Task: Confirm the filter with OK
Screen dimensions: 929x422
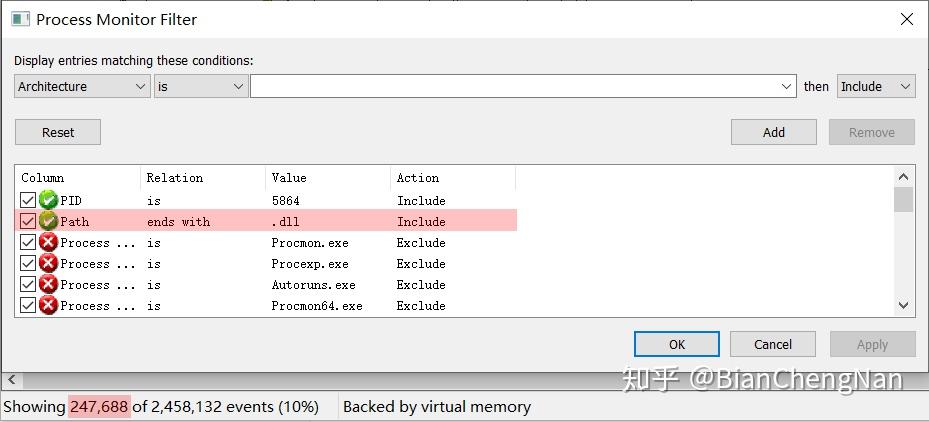Action: (x=677, y=344)
